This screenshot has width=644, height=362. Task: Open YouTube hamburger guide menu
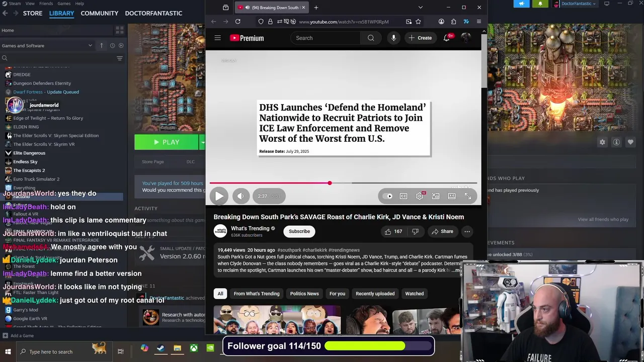(217, 38)
